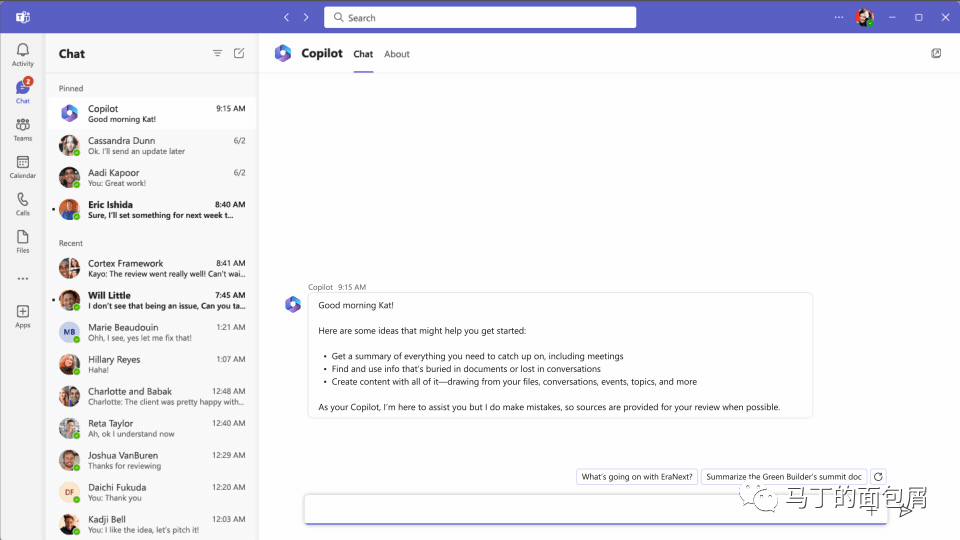Click Cassandra Dunn's avatar photo

tap(69, 145)
